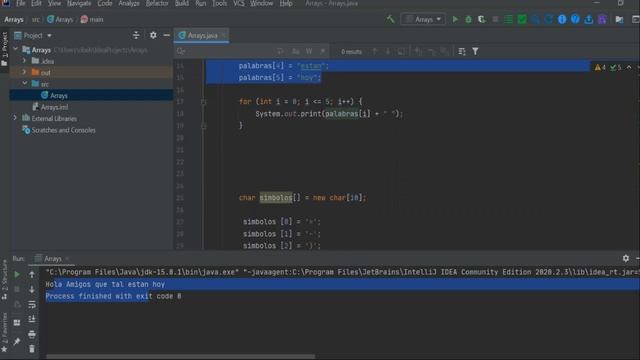Click the warnings indicator in editor corner
The width and height of the screenshot is (640, 360).
click(x=600, y=67)
